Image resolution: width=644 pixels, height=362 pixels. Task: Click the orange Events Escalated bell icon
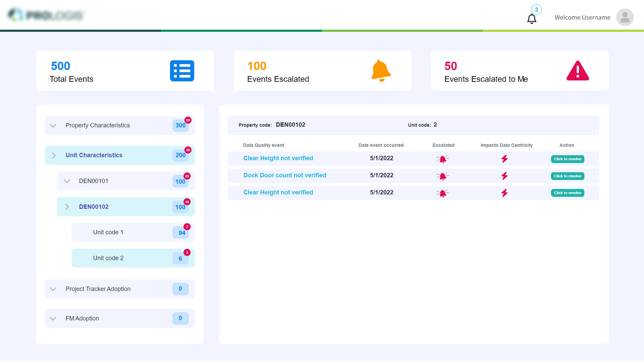tap(381, 71)
